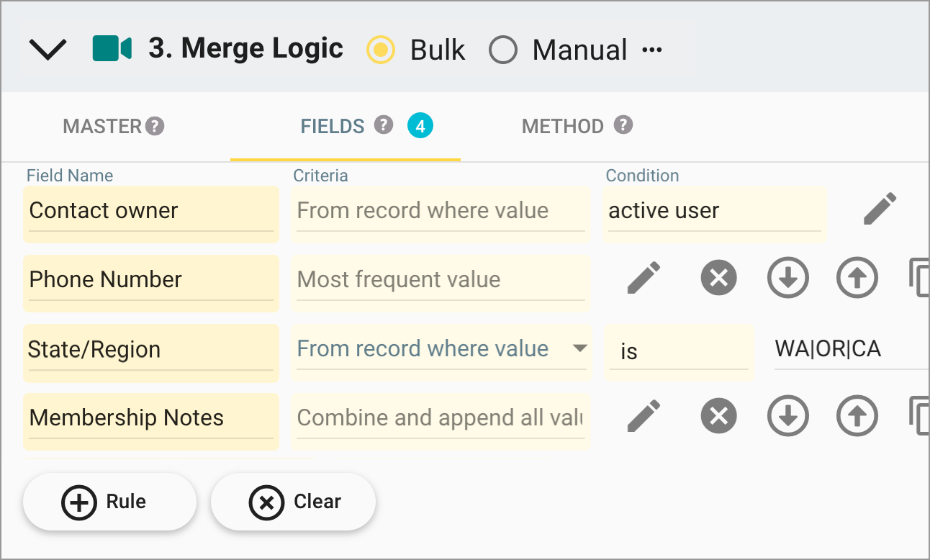The image size is (930, 560).
Task: Open the more options ellipsis menu
Action: click(x=652, y=50)
